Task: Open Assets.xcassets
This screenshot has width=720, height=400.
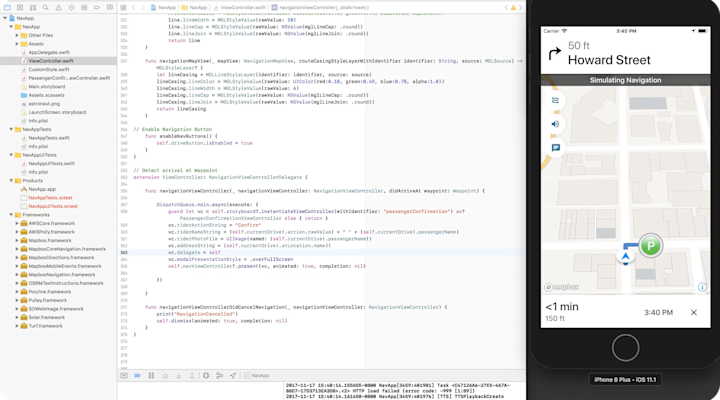Action: coord(46,95)
